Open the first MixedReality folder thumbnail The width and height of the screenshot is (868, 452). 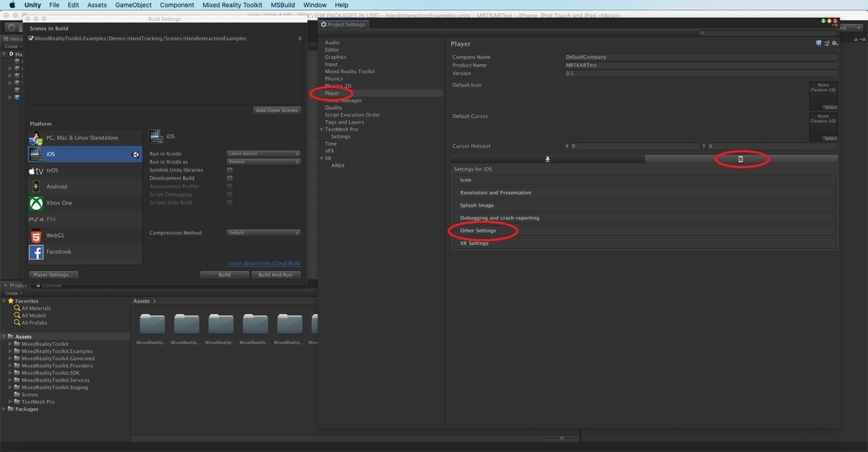[152, 324]
